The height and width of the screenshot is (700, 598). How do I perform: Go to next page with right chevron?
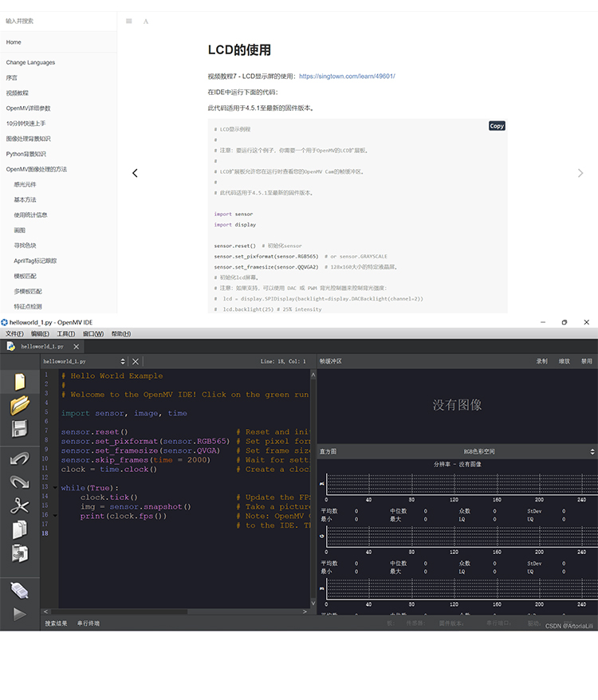click(x=580, y=173)
